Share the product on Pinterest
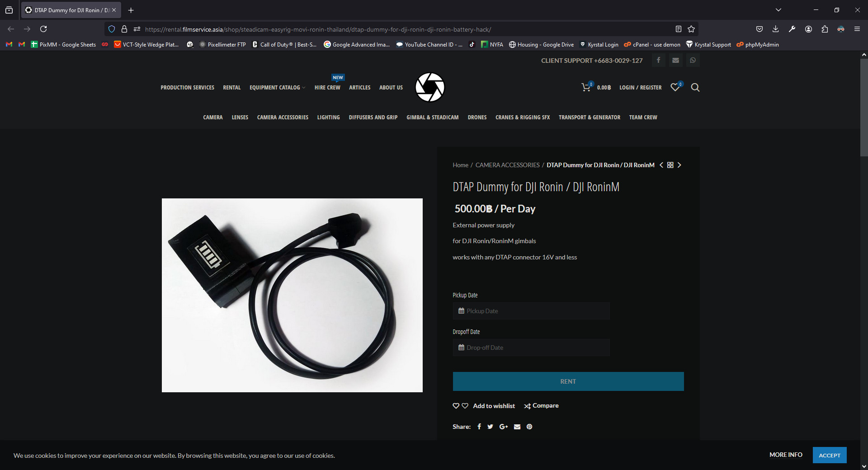Image resolution: width=868 pixels, height=470 pixels. tap(529, 427)
